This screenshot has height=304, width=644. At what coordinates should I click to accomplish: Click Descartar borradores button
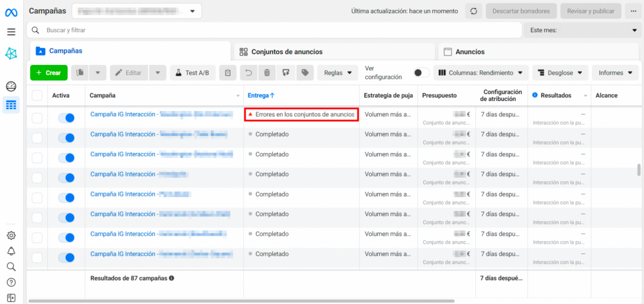tap(521, 11)
